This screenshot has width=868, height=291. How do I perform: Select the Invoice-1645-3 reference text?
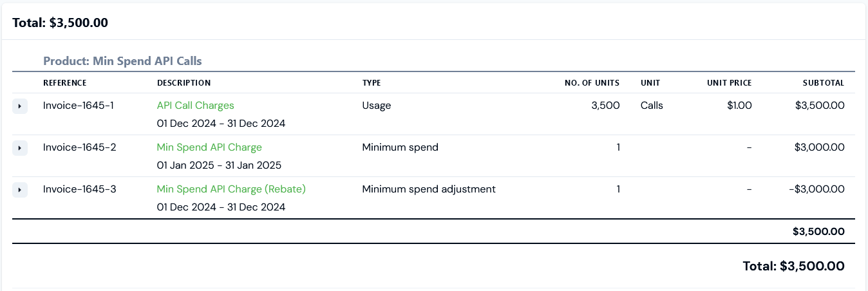pos(80,189)
